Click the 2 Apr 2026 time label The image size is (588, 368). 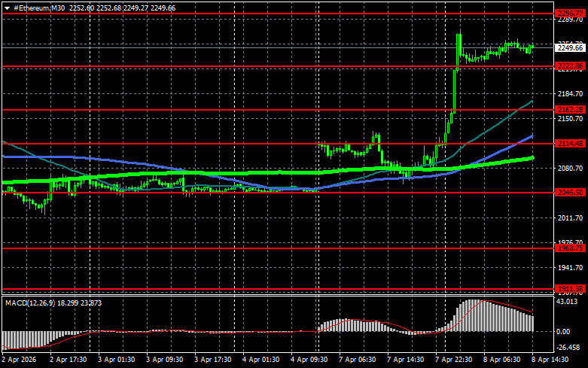coord(19,360)
